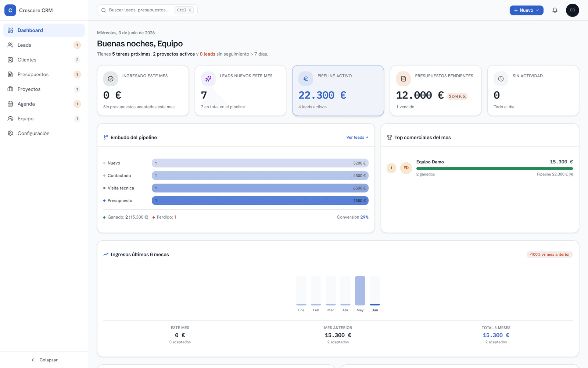
Task: Click the chevron arrow beside Colapsar
Action: (x=33, y=360)
